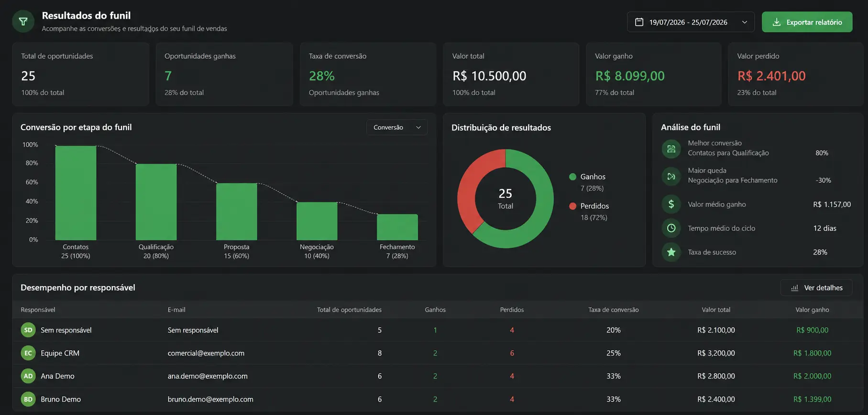The image size is (868, 415).
Task: Click the -30% Maior queda value
Action: (x=823, y=180)
